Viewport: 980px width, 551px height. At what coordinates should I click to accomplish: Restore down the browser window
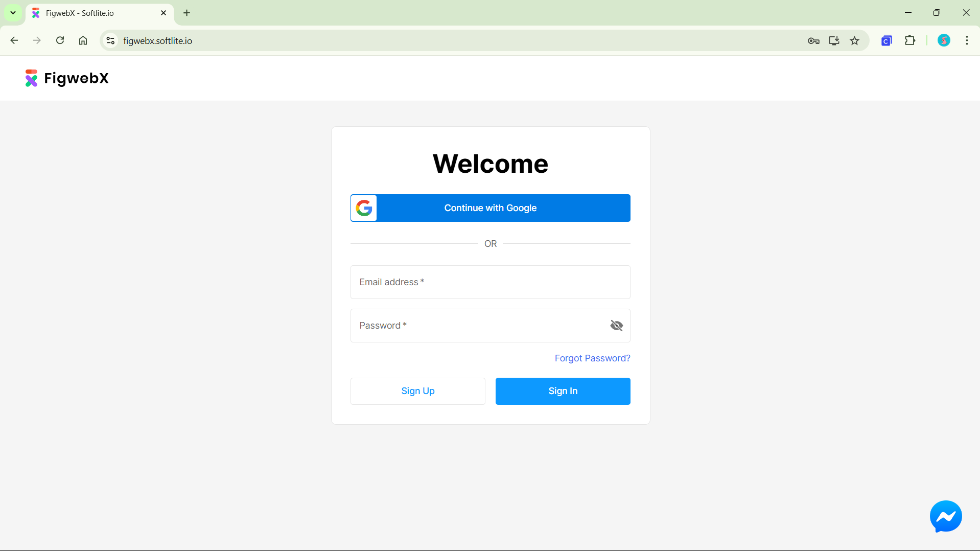937,13
